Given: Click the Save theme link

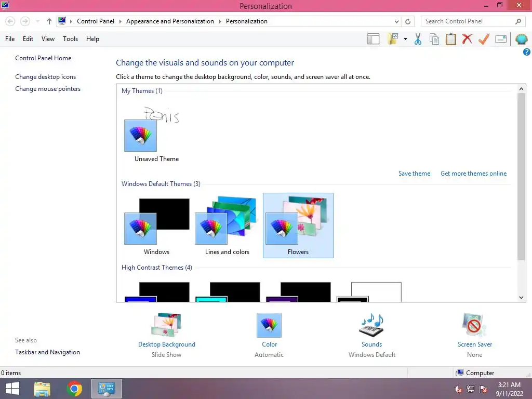Looking at the screenshot, I should 414,174.
